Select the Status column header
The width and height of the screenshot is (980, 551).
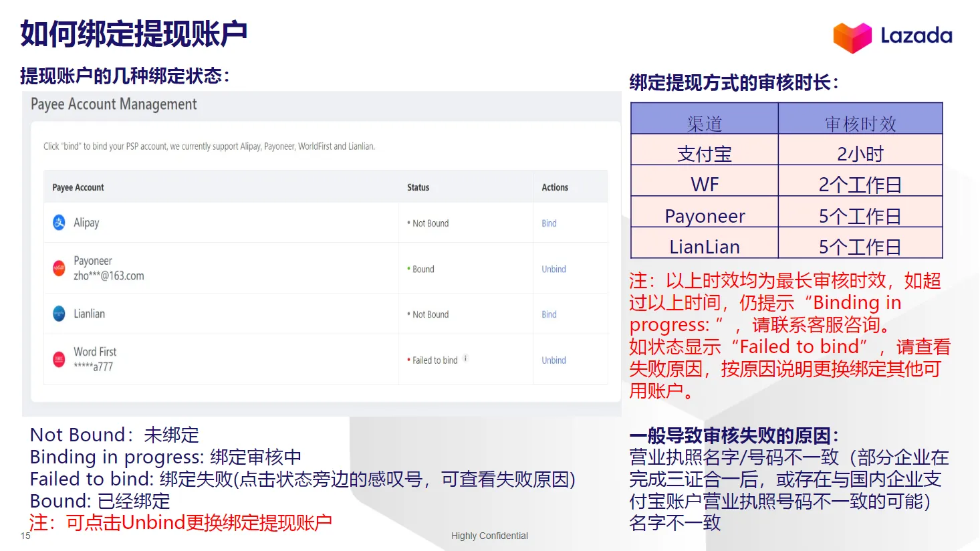tap(417, 187)
